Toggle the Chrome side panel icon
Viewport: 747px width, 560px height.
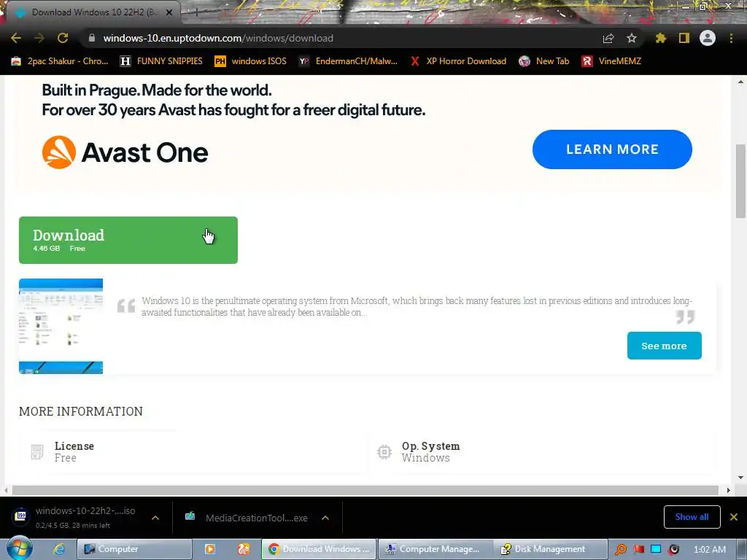pyautogui.click(x=684, y=38)
